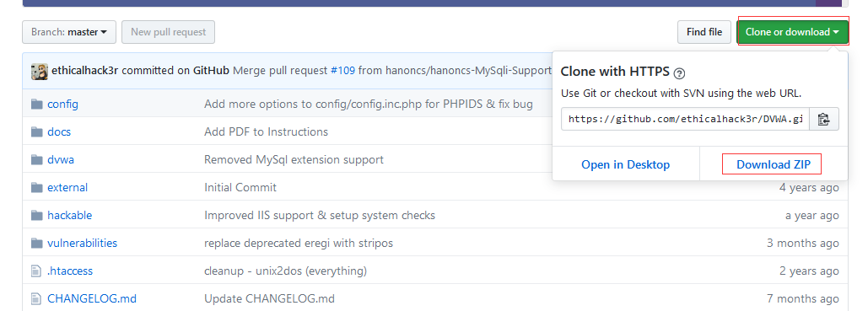
Task: Click the New pull request button
Action: coord(169,32)
